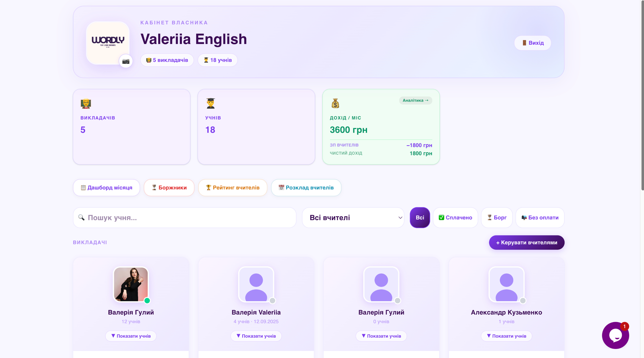Click the page vertical scrollbar

pyautogui.click(x=642, y=95)
